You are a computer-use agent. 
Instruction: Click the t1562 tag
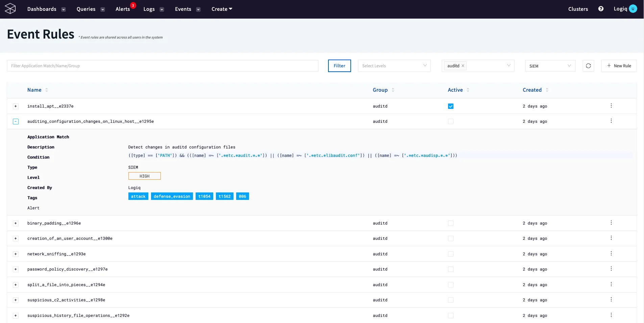[x=225, y=196]
